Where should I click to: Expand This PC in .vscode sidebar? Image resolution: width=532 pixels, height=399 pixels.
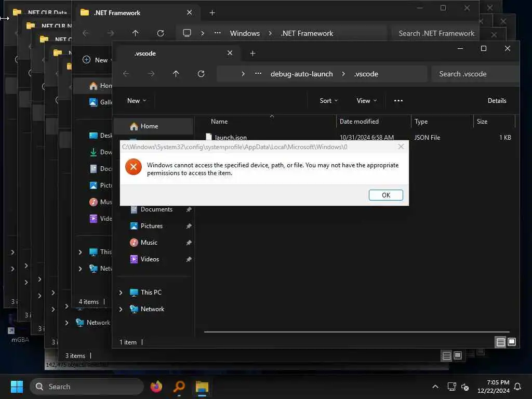click(x=121, y=292)
